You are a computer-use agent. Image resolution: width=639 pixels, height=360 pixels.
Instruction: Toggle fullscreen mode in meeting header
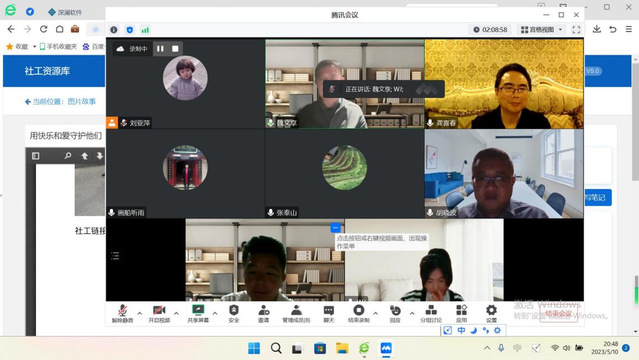pyautogui.click(x=576, y=30)
